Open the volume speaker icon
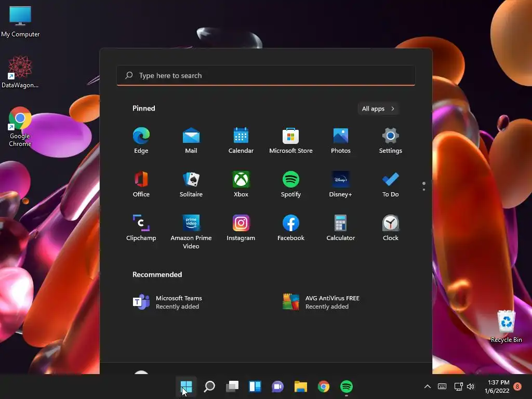 [471, 387]
